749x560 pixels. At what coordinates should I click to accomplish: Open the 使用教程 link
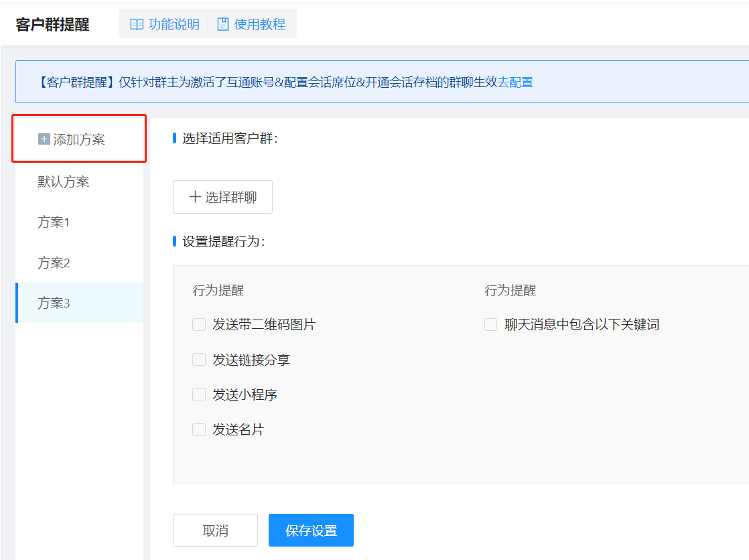click(x=260, y=24)
